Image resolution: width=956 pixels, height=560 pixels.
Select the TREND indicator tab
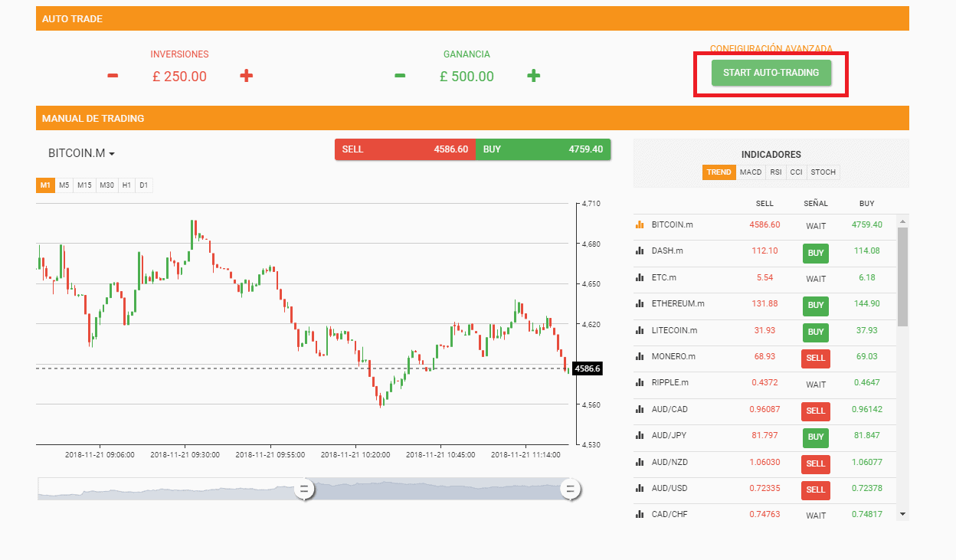click(719, 172)
